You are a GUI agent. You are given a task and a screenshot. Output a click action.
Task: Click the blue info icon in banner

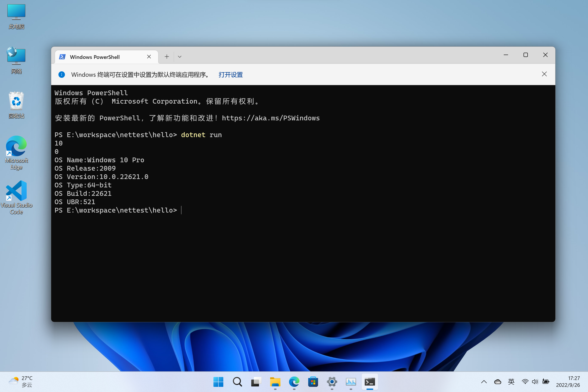point(61,75)
